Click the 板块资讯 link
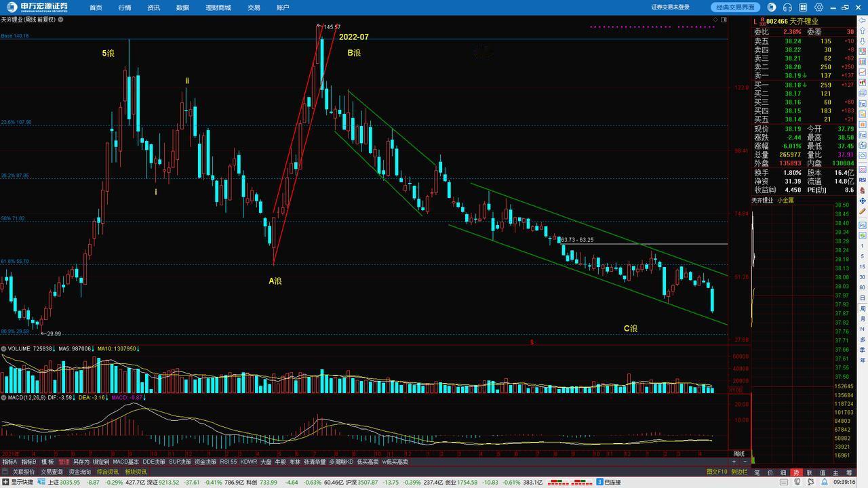Viewport: 868px width, 488px height. [136, 472]
